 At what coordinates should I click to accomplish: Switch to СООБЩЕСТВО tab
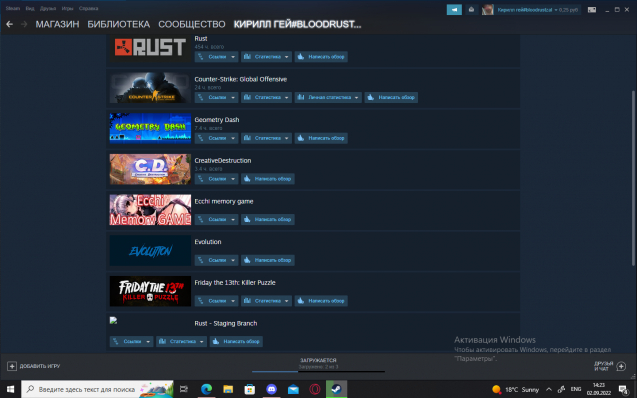tap(192, 24)
